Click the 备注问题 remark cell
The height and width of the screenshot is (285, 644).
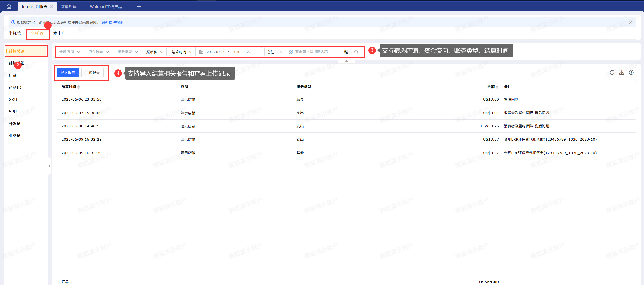511,99
